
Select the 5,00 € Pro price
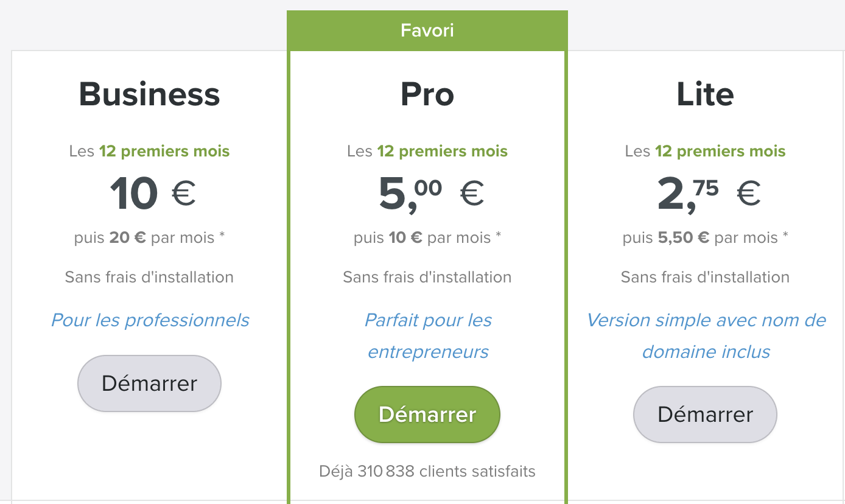tap(430, 194)
